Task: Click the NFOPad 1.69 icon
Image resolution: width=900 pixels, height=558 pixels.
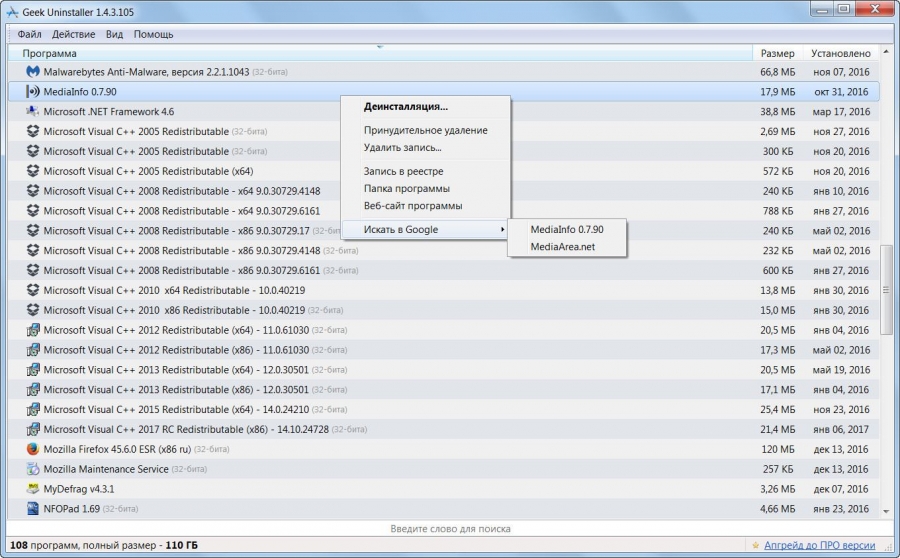Action: click(x=33, y=509)
